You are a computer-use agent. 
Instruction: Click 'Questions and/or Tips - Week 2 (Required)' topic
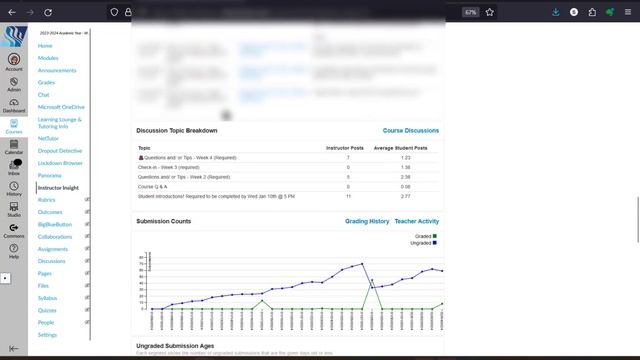click(x=184, y=177)
